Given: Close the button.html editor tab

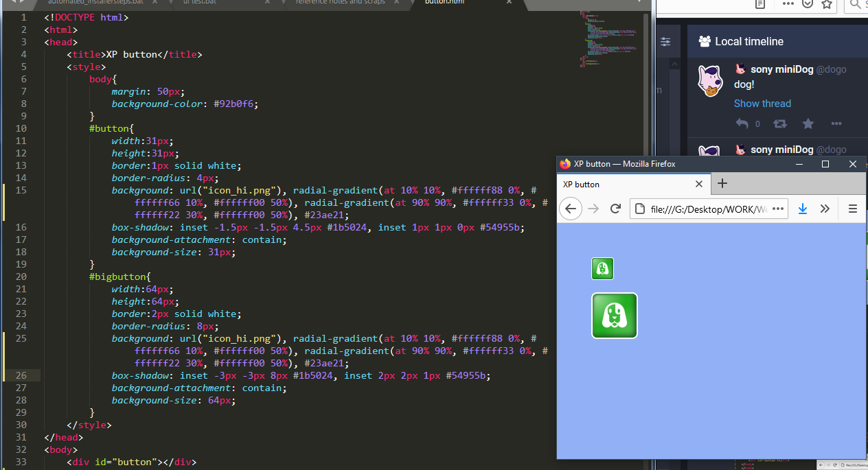Looking at the screenshot, I should [x=509, y=2].
